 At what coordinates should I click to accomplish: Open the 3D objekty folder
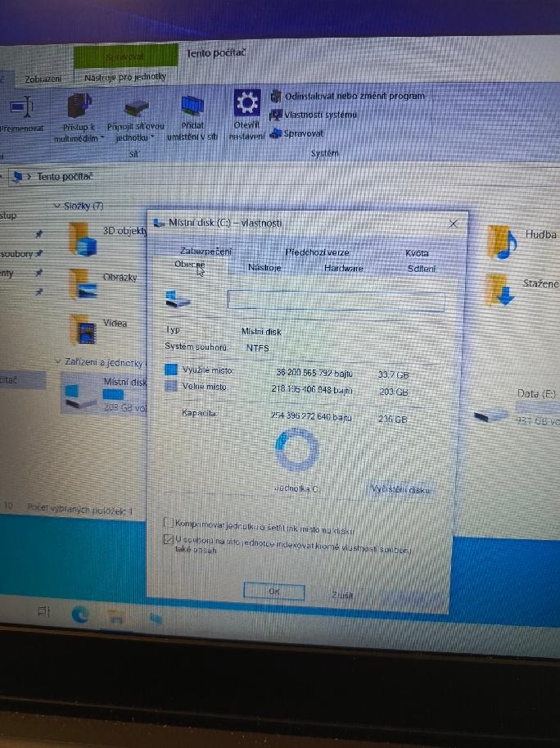83,239
